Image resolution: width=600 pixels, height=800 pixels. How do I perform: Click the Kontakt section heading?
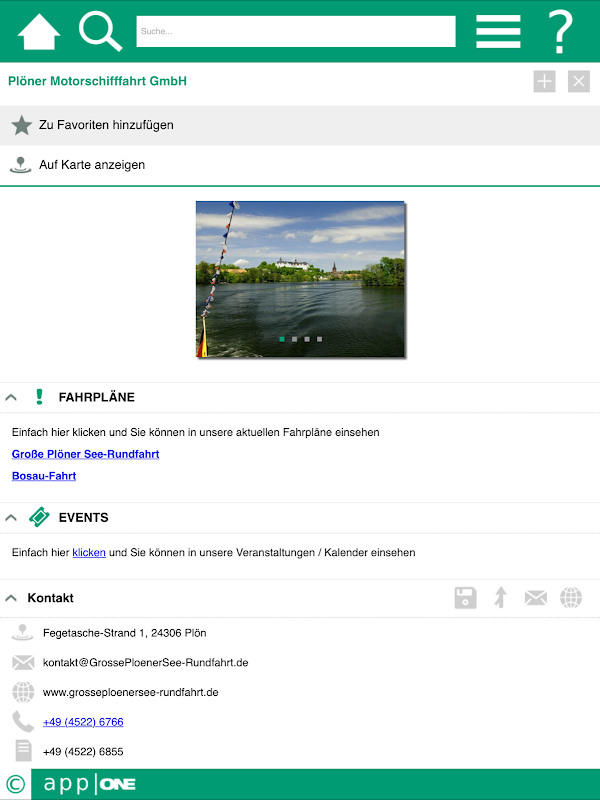tap(51, 598)
